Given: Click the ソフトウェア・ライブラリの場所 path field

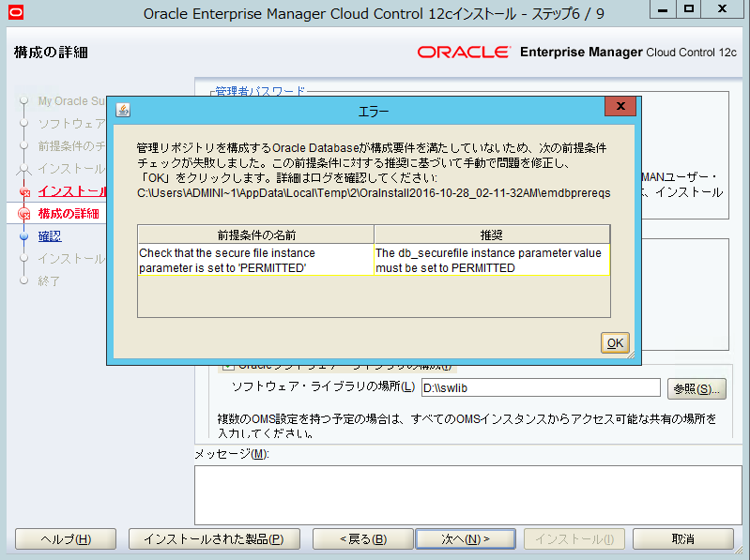Looking at the screenshot, I should point(541,388).
